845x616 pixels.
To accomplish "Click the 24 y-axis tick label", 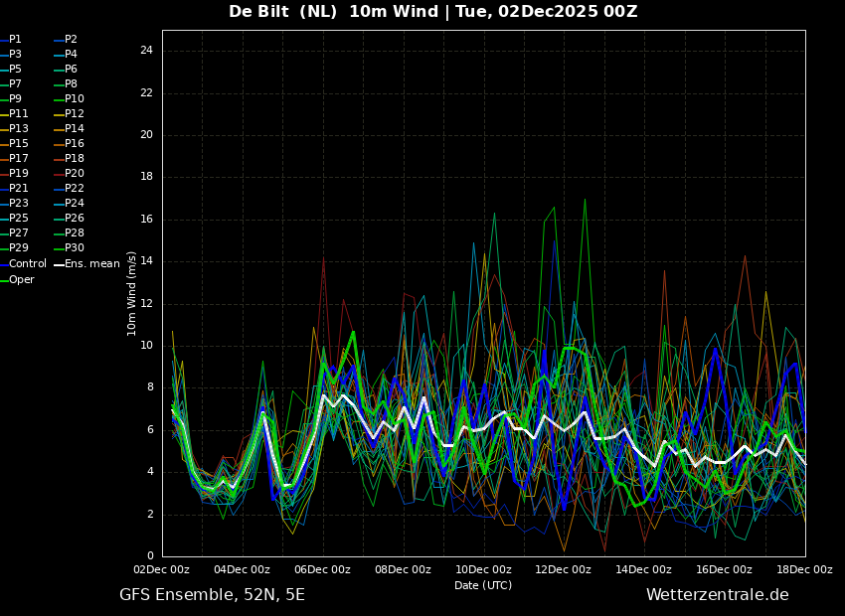I will 146,51.
